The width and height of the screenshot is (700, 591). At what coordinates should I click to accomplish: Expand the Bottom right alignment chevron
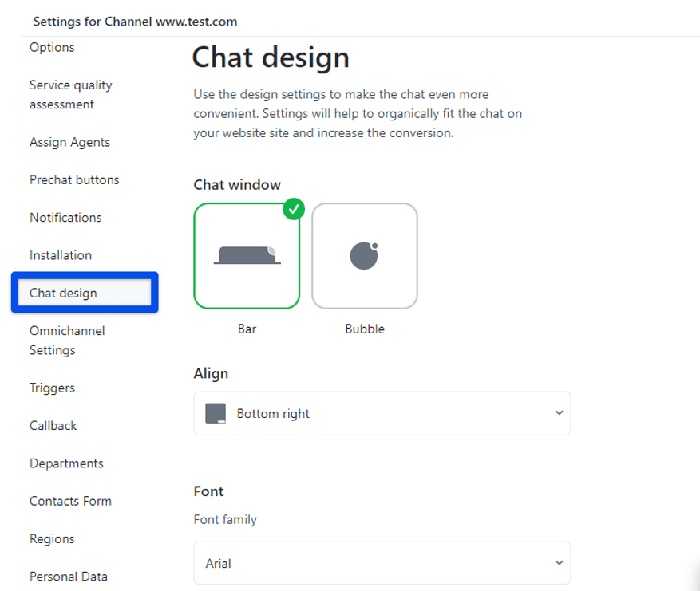click(x=560, y=413)
